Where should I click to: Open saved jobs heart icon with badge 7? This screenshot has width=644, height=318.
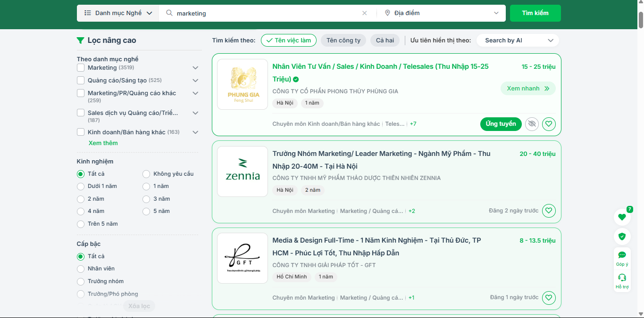click(x=622, y=217)
